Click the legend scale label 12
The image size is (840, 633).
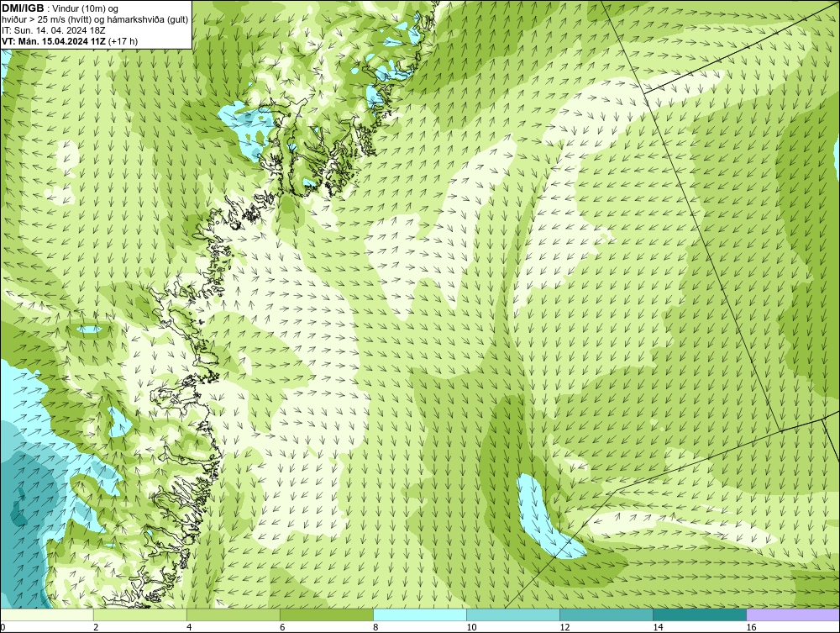click(x=564, y=627)
